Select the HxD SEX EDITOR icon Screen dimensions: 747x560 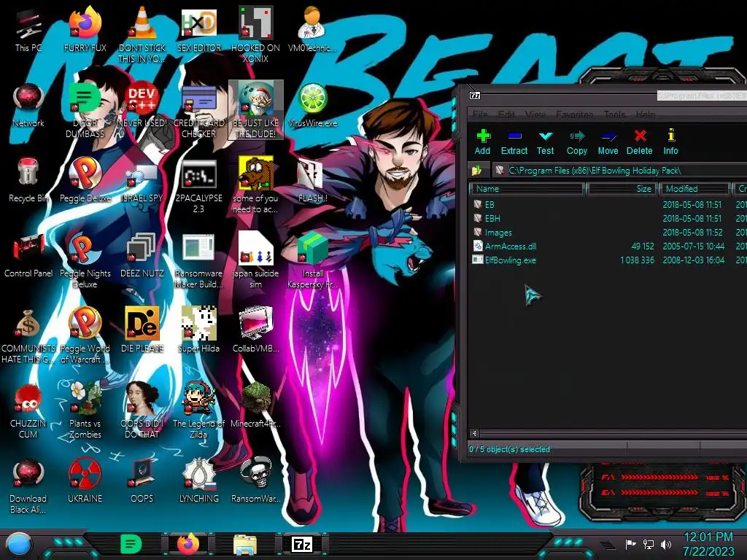tap(199, 31)
